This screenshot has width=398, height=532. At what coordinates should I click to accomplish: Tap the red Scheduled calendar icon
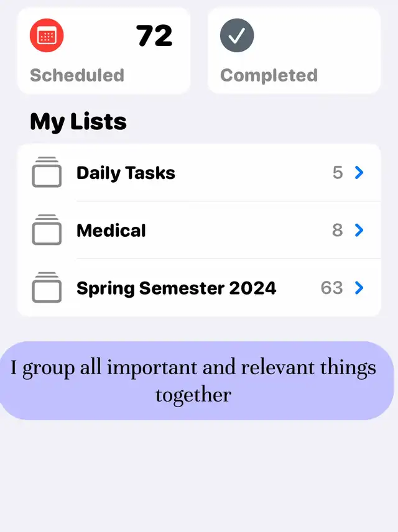47,35
